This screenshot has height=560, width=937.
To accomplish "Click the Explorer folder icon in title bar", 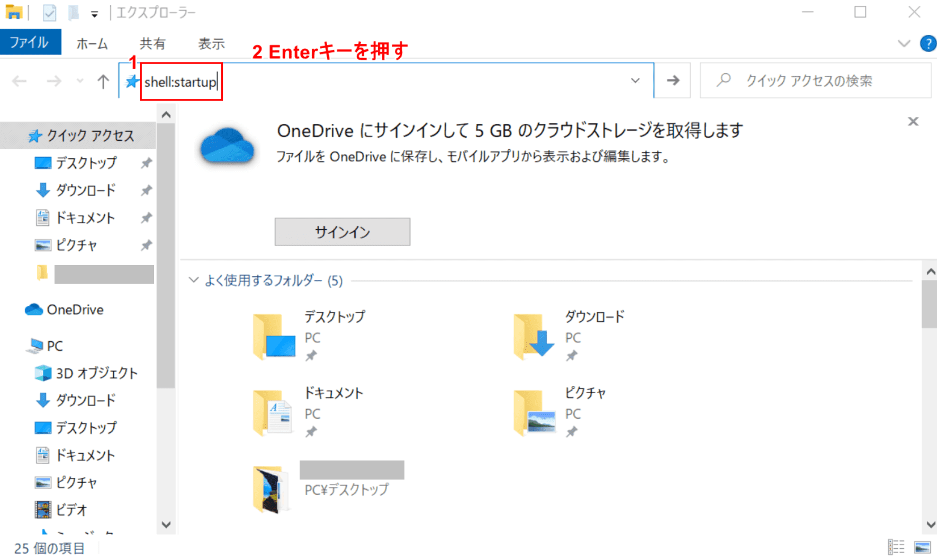I will tap(14, 12).
